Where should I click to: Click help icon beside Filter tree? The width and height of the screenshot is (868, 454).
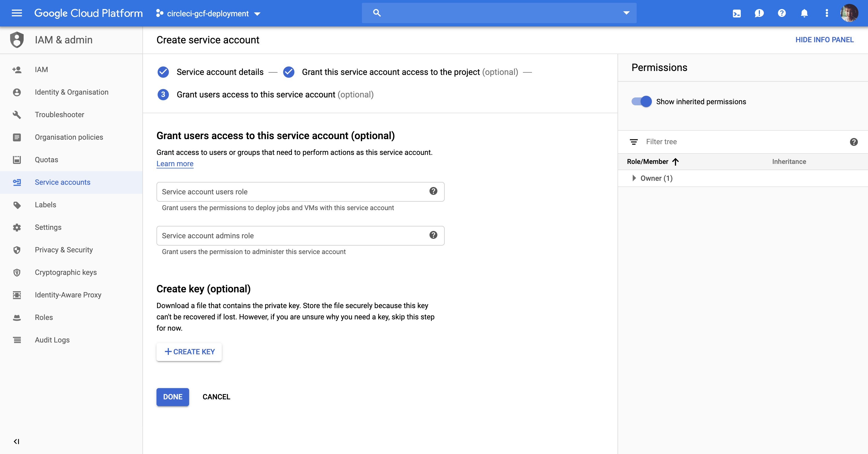coord(854,142)
